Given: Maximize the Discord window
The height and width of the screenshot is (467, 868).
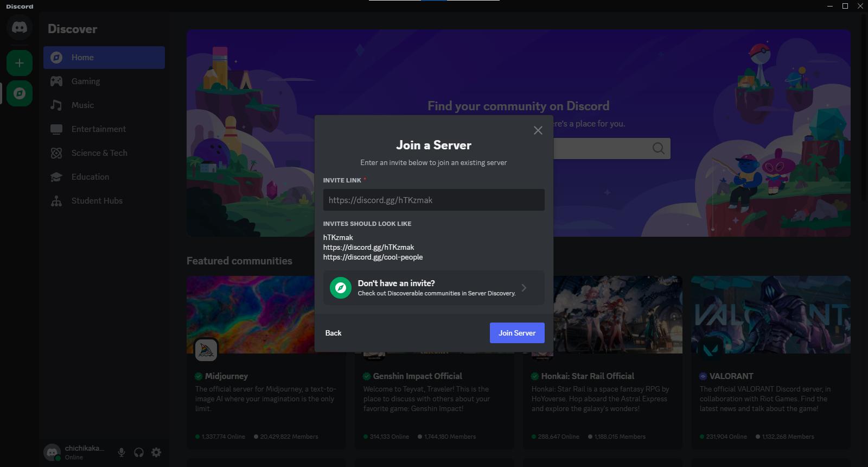Looking at the screenshot, I should (845, 6).
